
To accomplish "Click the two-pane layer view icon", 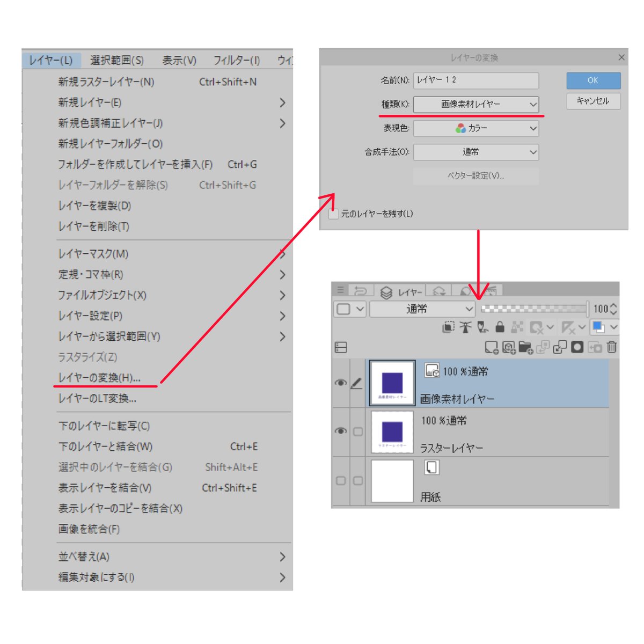I will 341,347.
